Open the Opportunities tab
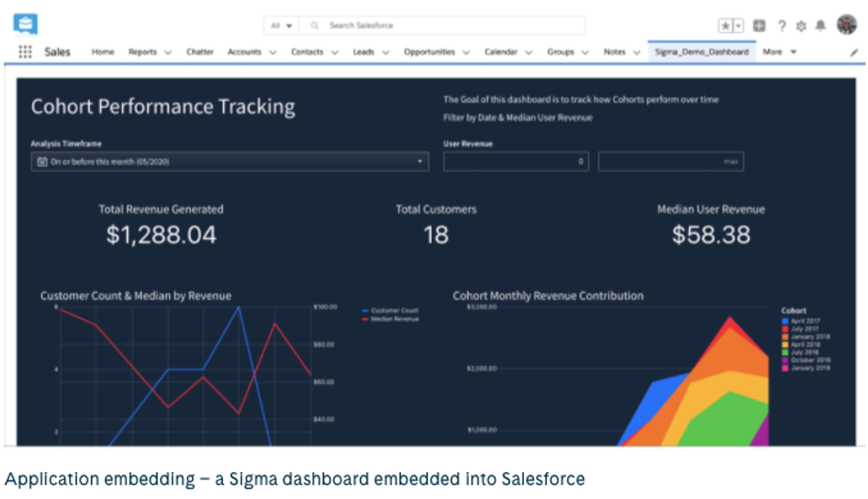Screen dimensions: 868x499 pos(429,52)
